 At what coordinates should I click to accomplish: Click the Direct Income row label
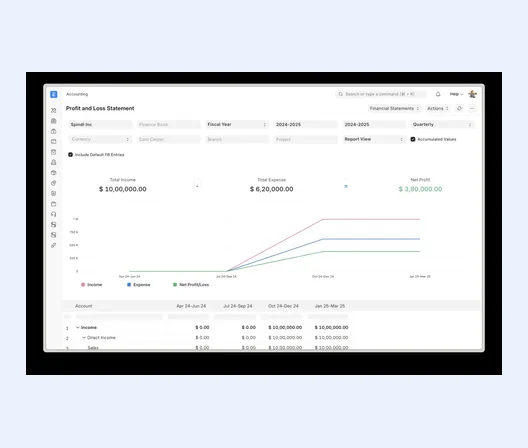coord(101,338)
